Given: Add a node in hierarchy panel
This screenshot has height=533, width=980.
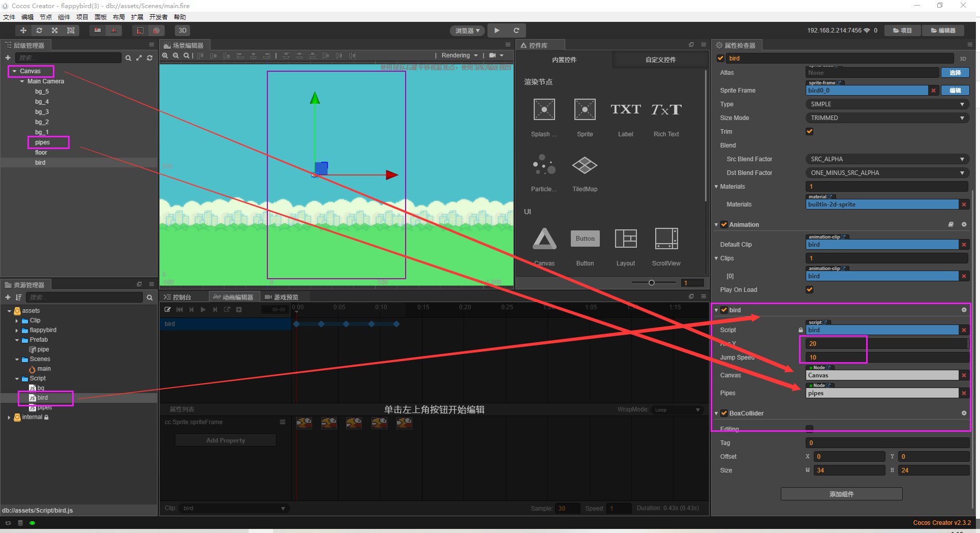Looking at the screenshot, I should [8, 58].
